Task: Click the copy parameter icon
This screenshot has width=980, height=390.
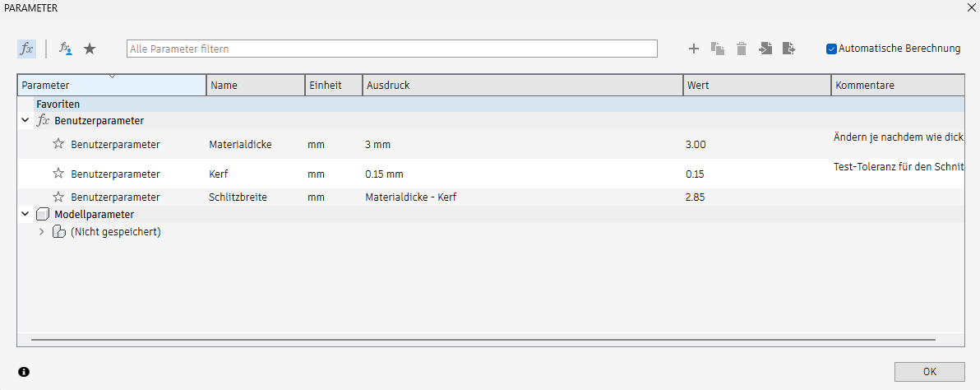Action: (x=717, y=49)
